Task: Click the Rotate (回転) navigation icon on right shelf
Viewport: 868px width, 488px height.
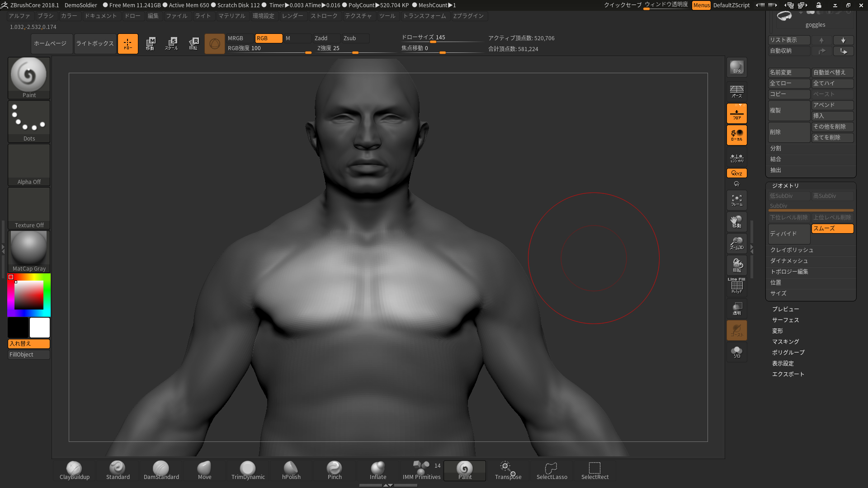Action: [737, 265]
